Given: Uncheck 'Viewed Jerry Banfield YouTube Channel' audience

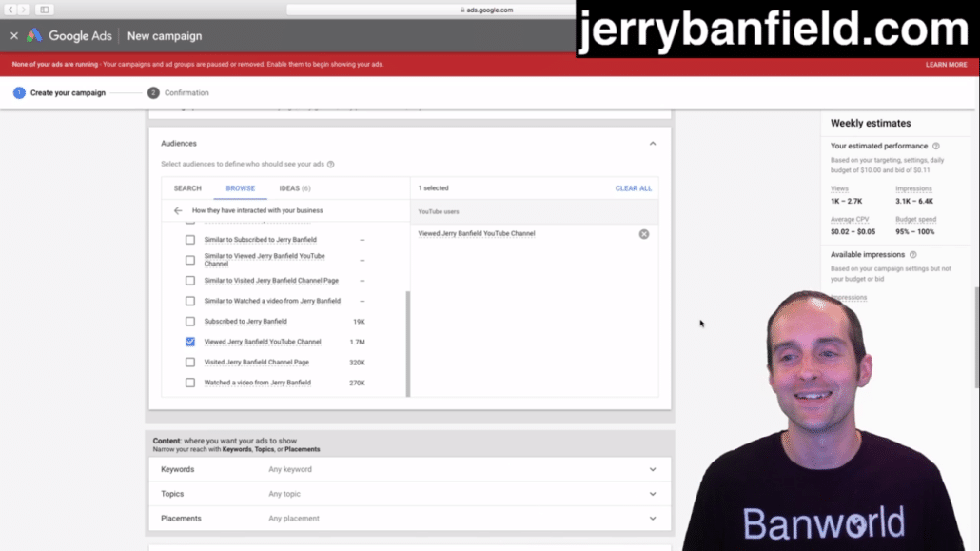Looking at the screenshot, I should click(x=190, y=342).
